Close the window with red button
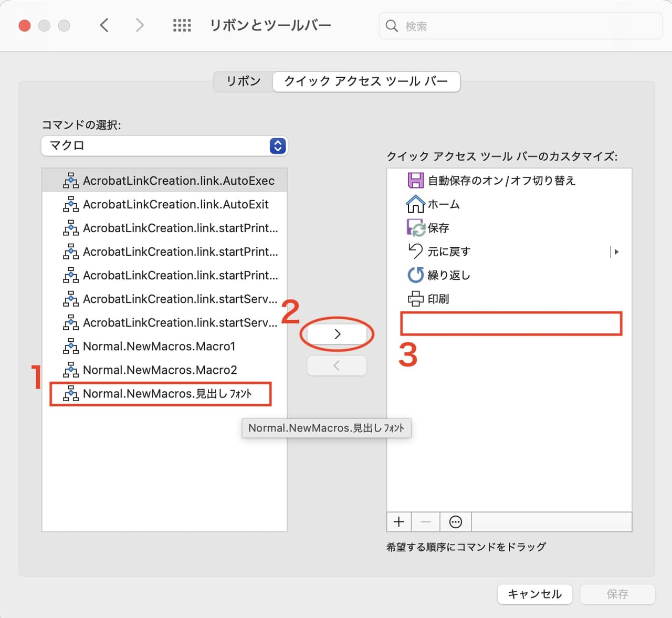 click(x=25, y=25)
